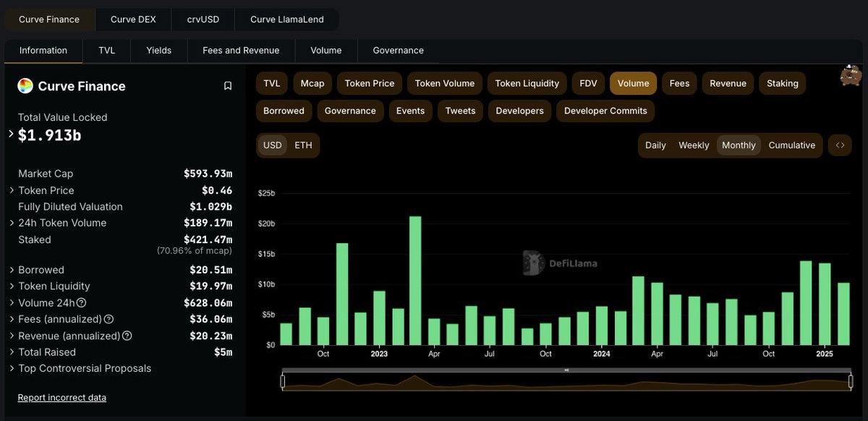Set chart grouping to Weekly
This screenshot has height=421, width=868.
pos(694,145)
